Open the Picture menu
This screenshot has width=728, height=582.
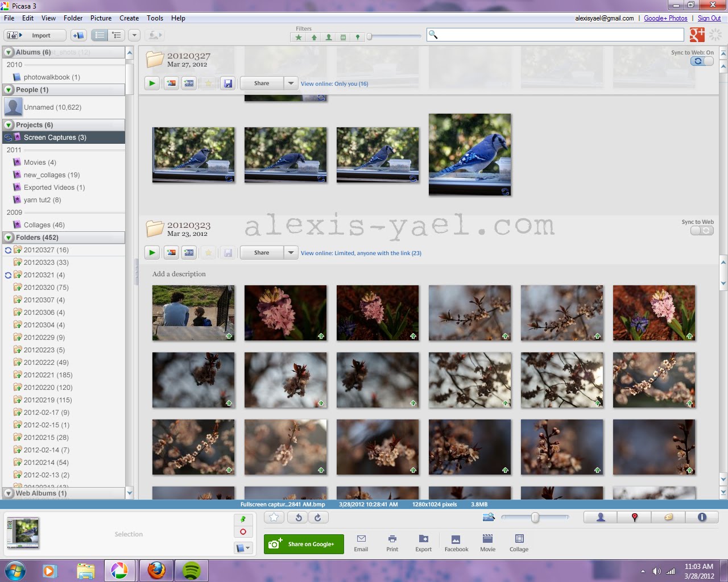click(101, 18)
